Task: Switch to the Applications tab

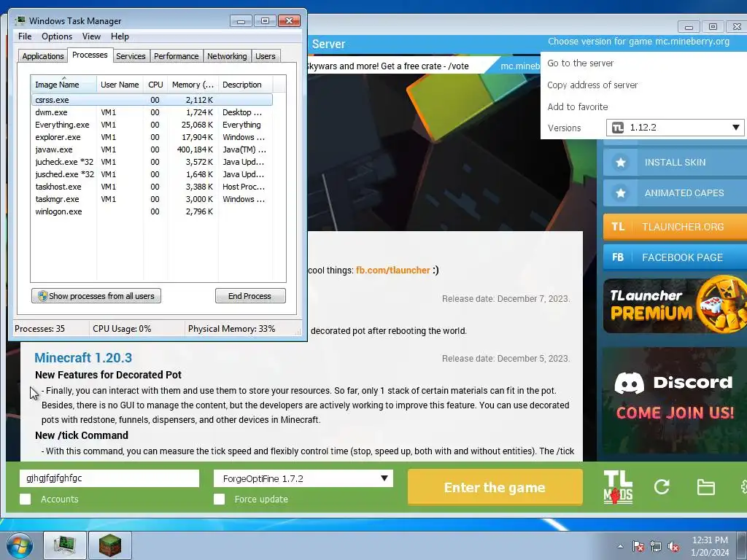Action: [x=43, y=56]
